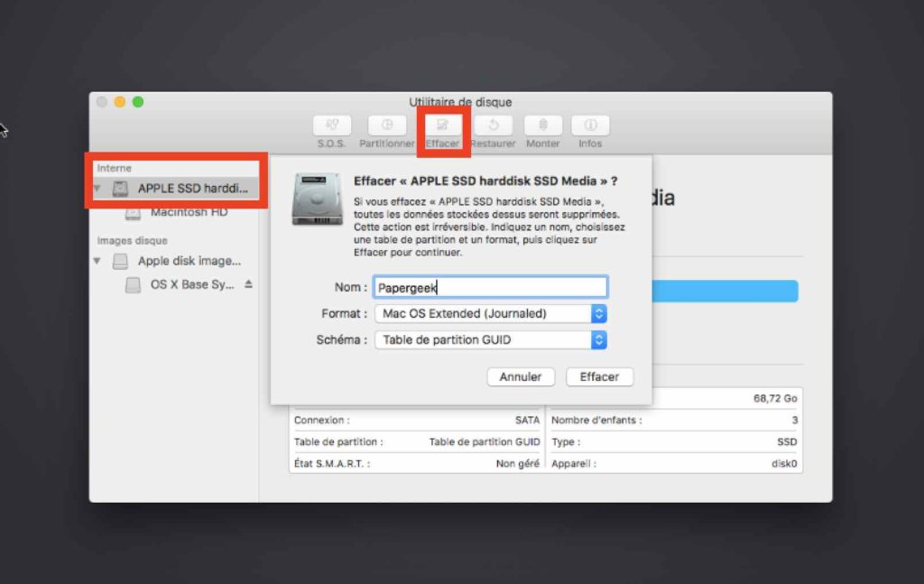Select OS X Base System volume

tap(191, 284)
